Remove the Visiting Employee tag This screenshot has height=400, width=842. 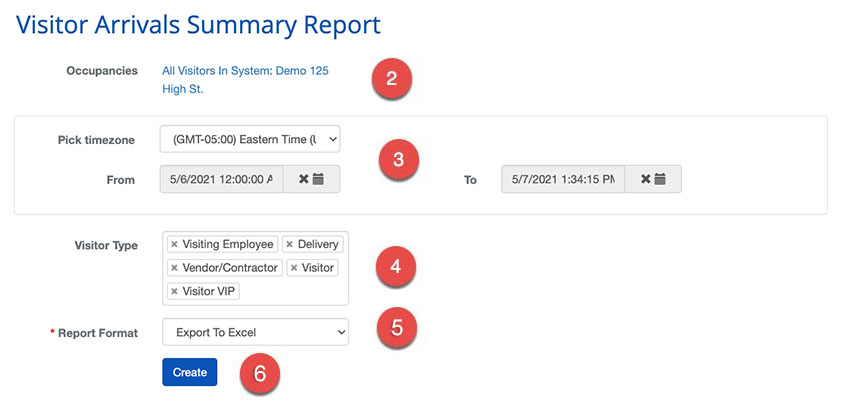tap(174, 244)
